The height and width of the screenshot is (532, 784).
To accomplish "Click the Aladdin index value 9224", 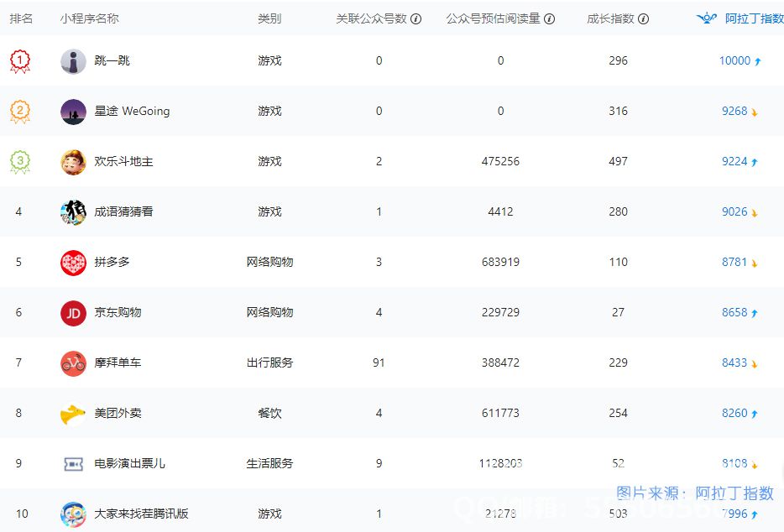I will coord(734,161).
